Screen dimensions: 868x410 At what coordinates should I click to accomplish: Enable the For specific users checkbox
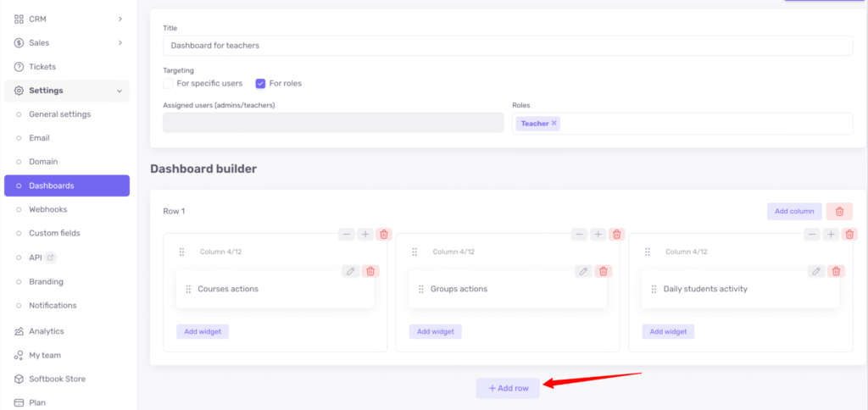coord(168,84)
